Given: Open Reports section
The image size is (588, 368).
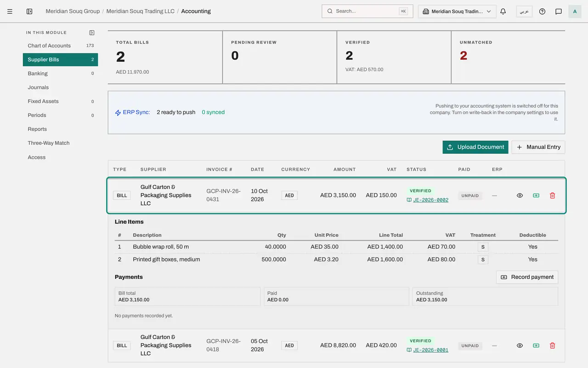Looking at the screenshot, I should click(60, 129).
